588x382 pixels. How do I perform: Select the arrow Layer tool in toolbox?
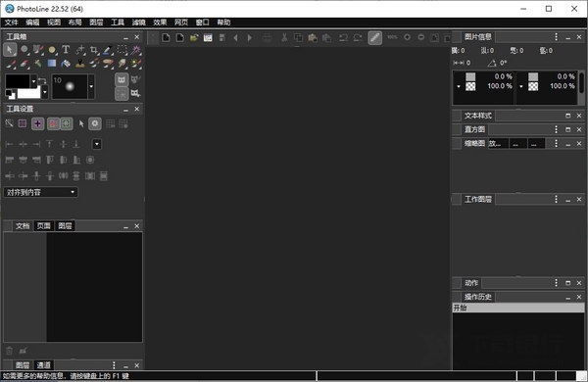10,50
